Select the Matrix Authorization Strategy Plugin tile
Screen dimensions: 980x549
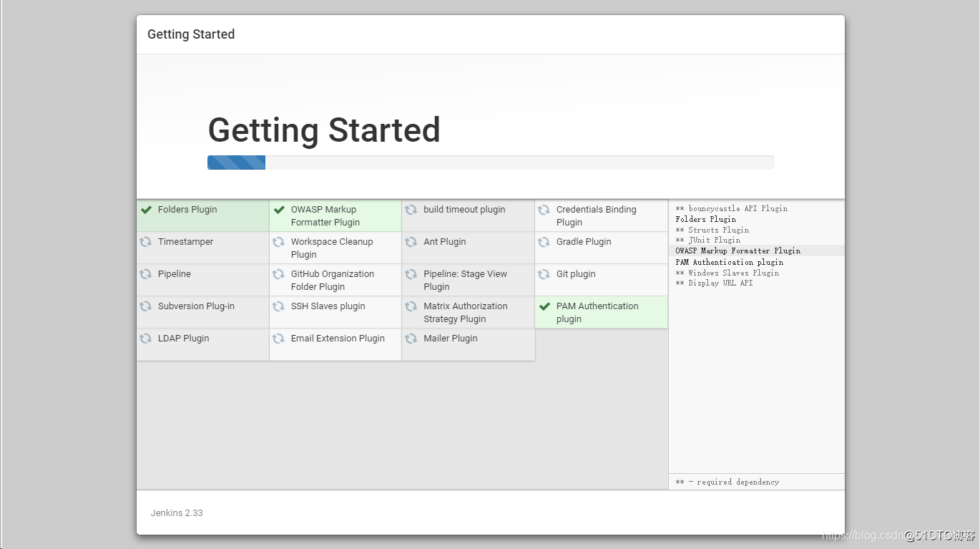coord(469,312)
